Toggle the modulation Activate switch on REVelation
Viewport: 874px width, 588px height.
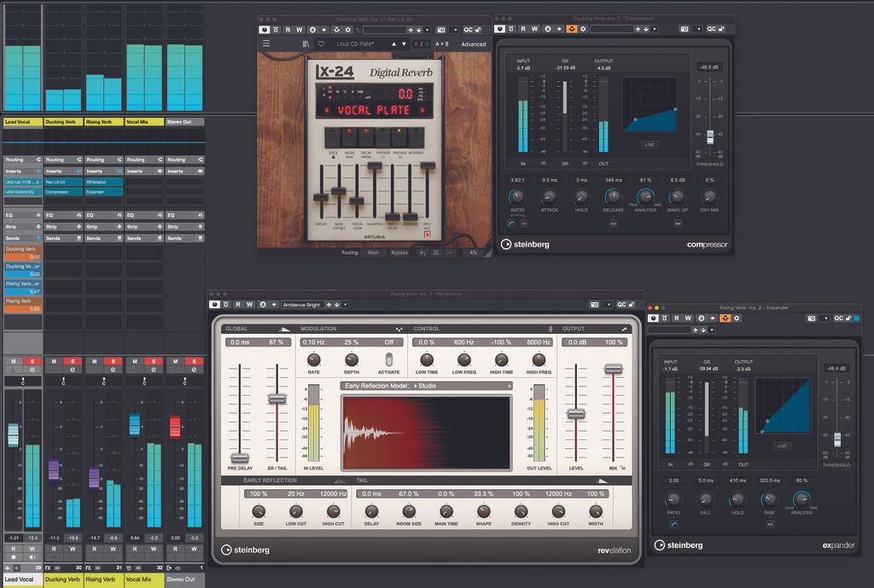(x=389, y=360)
